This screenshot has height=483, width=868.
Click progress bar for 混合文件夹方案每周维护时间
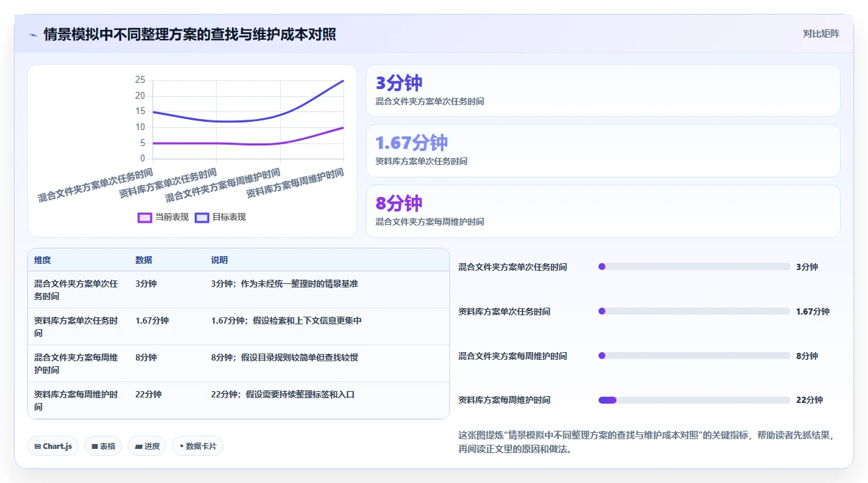(x=695, y=356)
